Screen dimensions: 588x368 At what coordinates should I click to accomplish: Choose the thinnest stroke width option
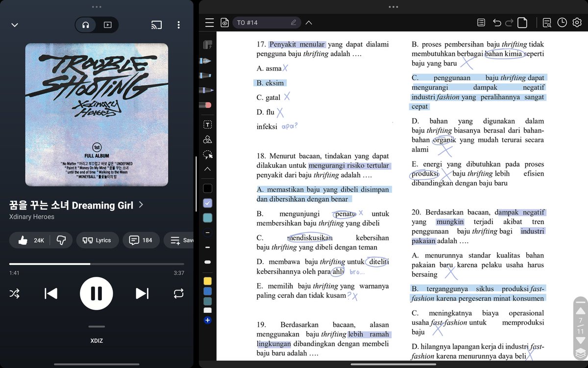(x=207, y=233)
